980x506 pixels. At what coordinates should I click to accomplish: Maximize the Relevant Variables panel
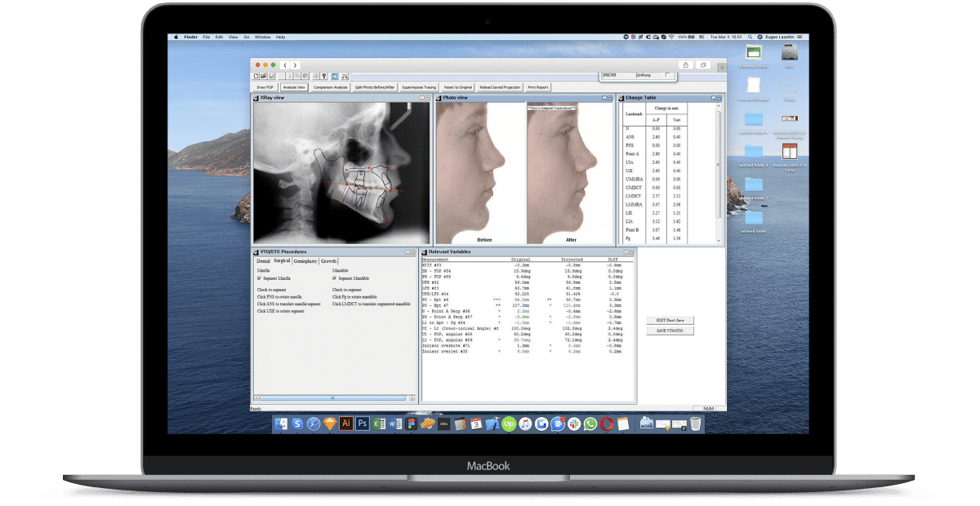tap(632, 251)
